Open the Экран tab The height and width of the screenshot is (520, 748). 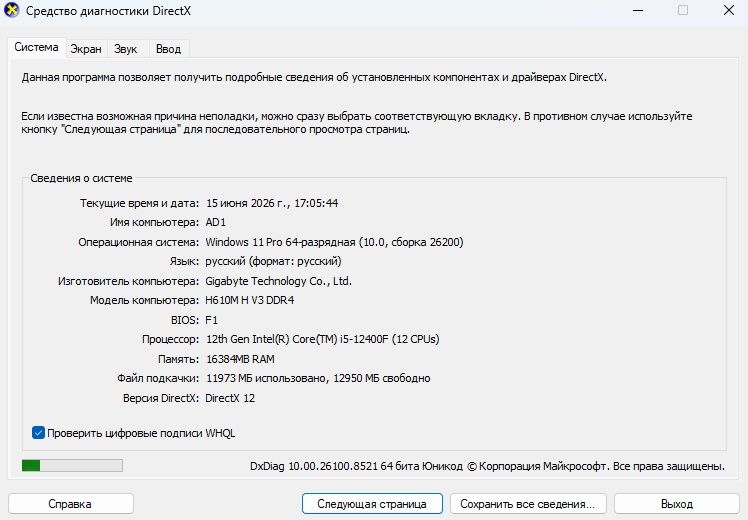[86, 49]
